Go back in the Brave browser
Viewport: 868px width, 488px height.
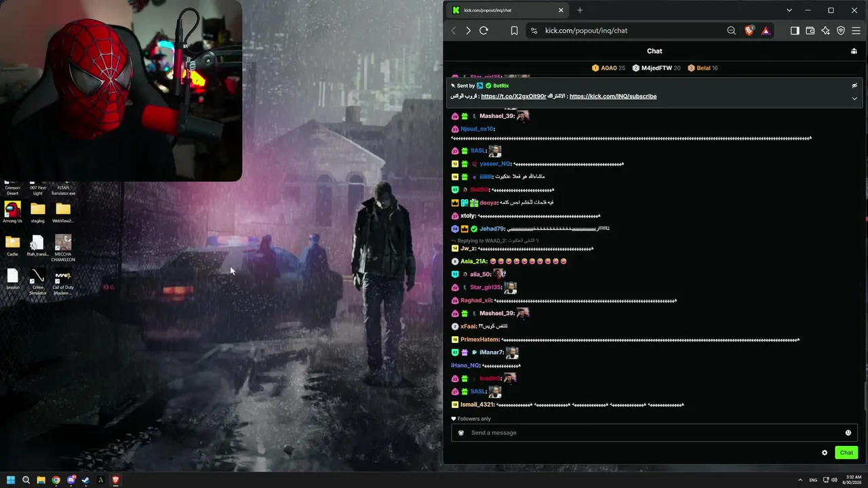tap(454, 30)
